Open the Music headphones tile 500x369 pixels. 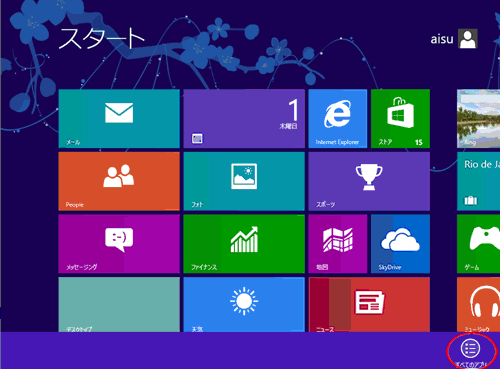coord(479,305)
